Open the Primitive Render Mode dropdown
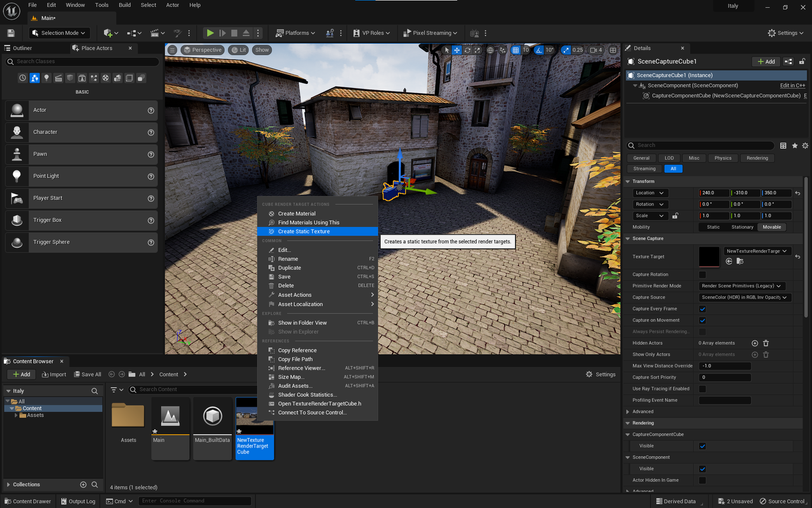 click(x=742, y=286)
